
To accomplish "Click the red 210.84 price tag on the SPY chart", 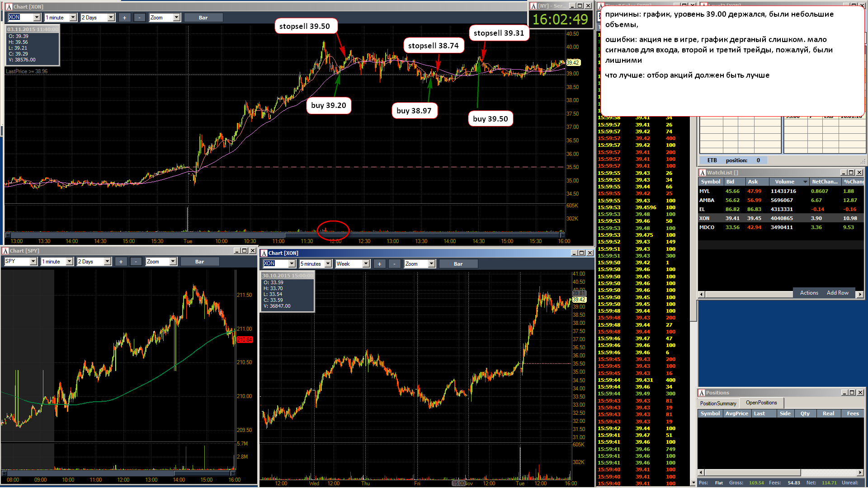I will pyautogui.click(x=245, y=340).
